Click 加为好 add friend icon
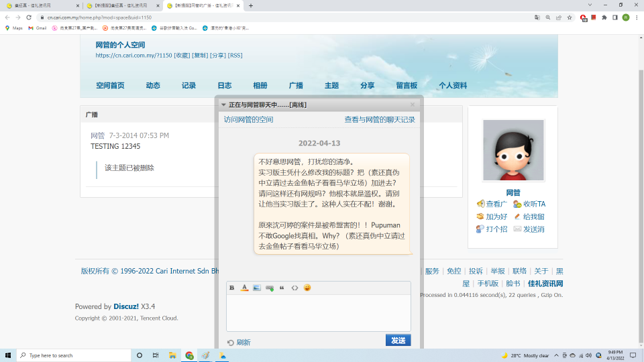The width and height of the screenshot is (644, 362). (x=492, y=217)
